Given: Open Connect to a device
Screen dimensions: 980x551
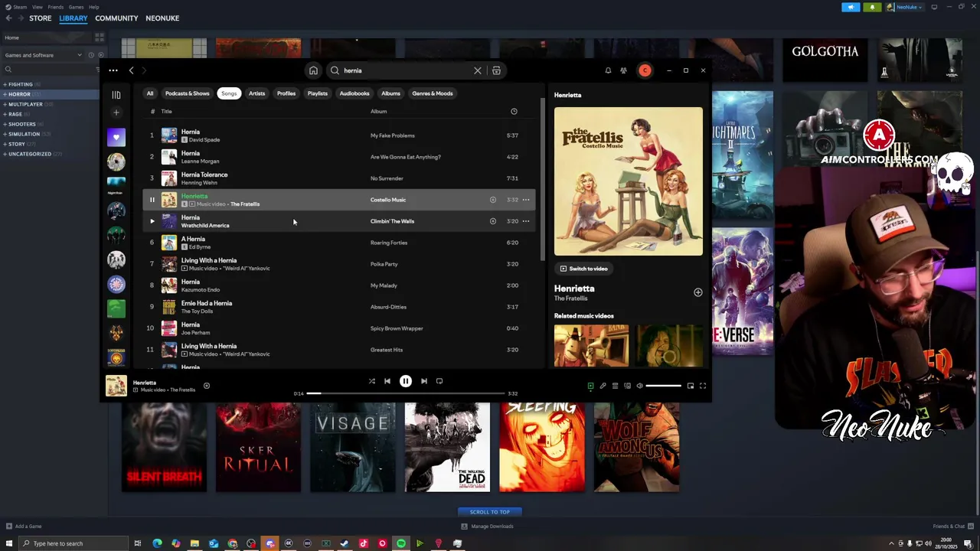Looking at the screenshot, I should [x=627, y=386].
